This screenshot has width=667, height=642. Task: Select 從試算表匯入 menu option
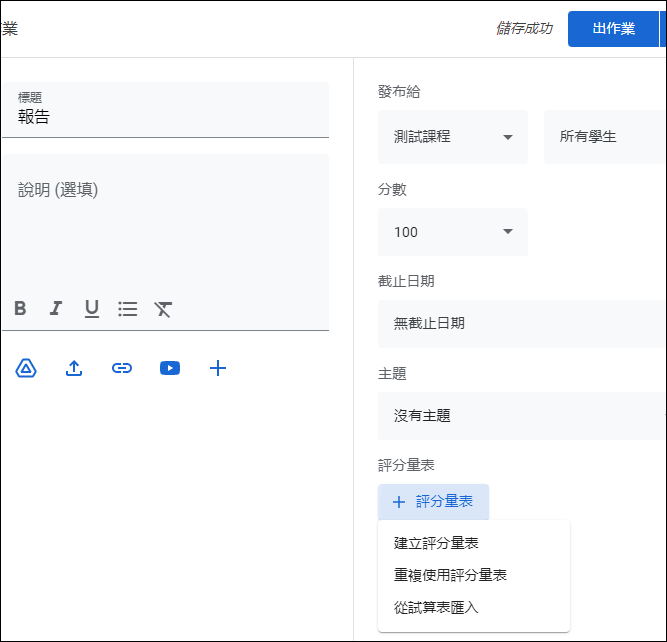tap(473, 608)
